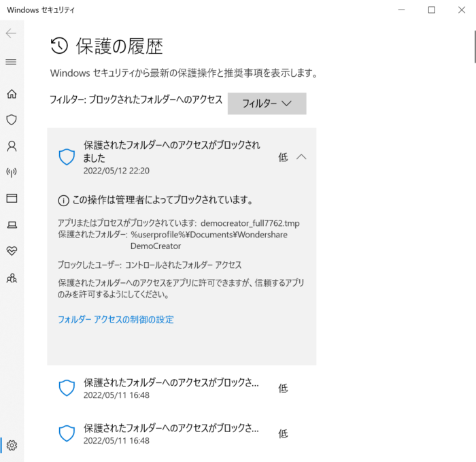Close the Windows セキュリティ window

pos(462,10)
